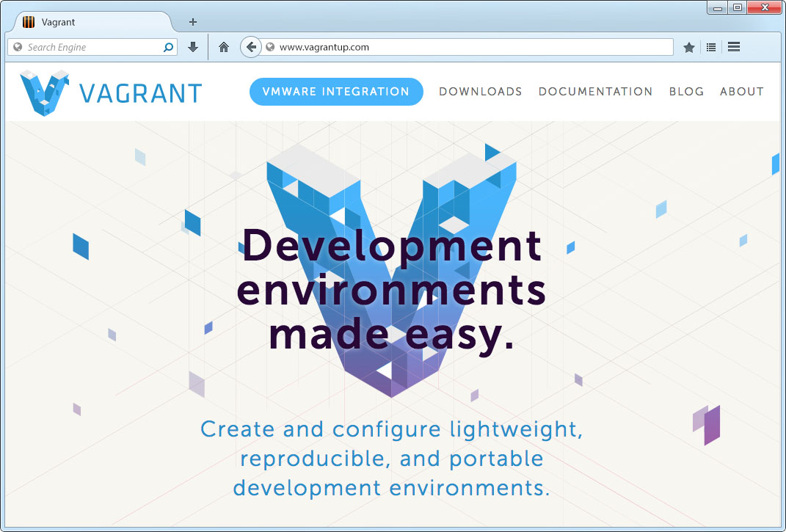This screenshot has height=532, width=786.
Task: Click the Home icon in the toolbar
Action: [x=223, y=46]
